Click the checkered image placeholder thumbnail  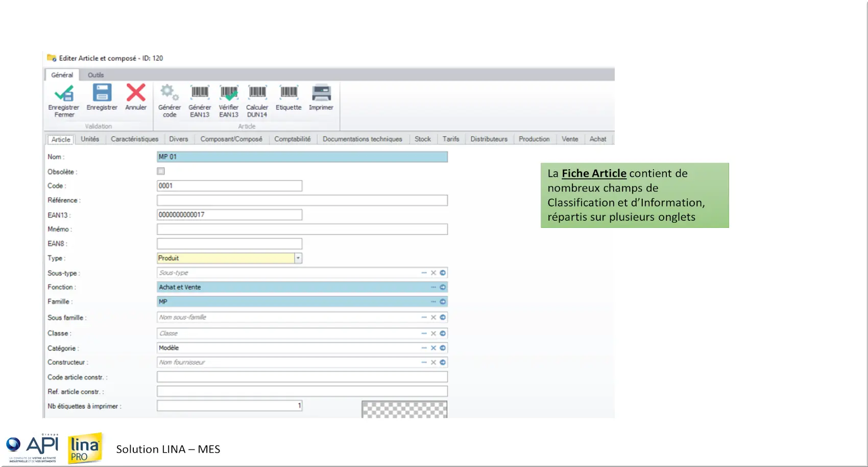tap(404, 409)
